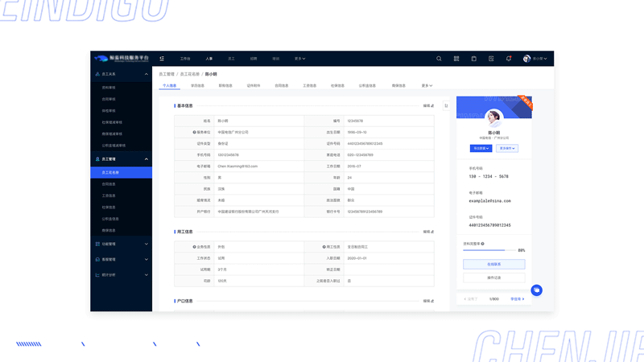Expand the 统计分析 sidebar section
The image size is (644, 362).
pos(147,275)
